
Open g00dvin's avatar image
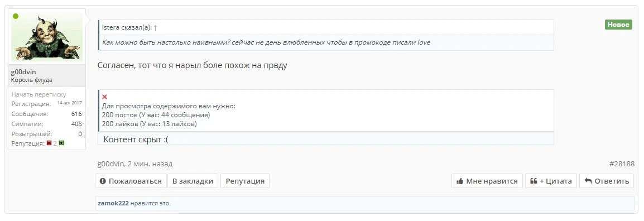tap(47, 37)
